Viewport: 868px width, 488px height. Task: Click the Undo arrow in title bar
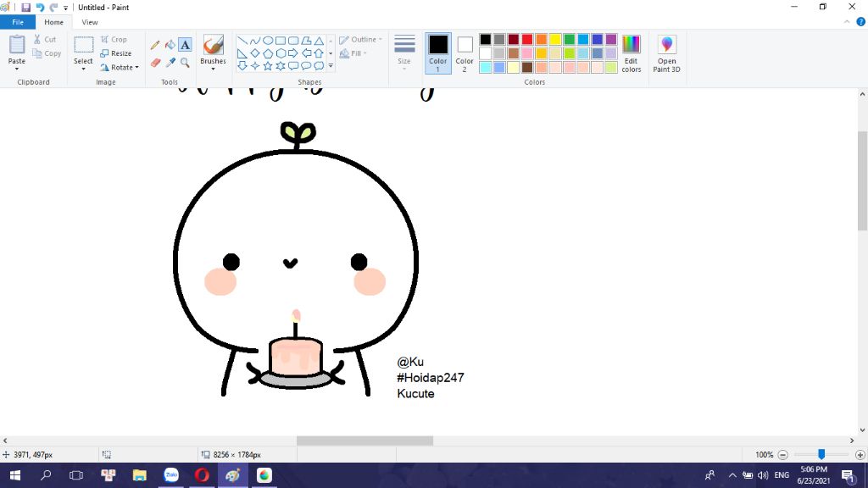tap(40, 7)
